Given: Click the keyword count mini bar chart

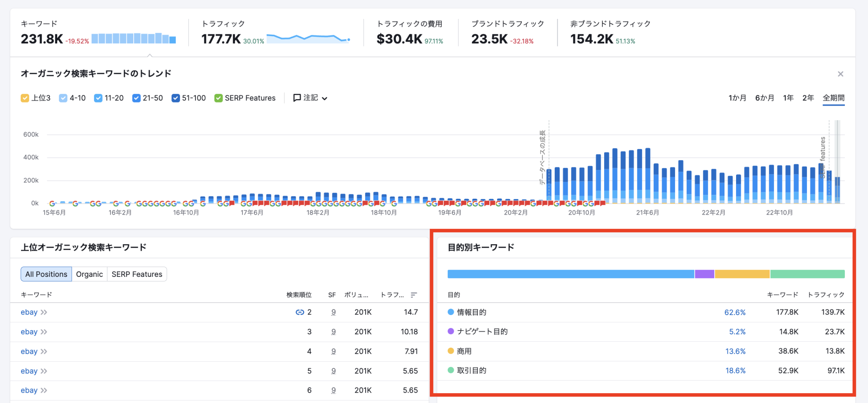Looking at the screenshot, I should [x=134, y=38].
